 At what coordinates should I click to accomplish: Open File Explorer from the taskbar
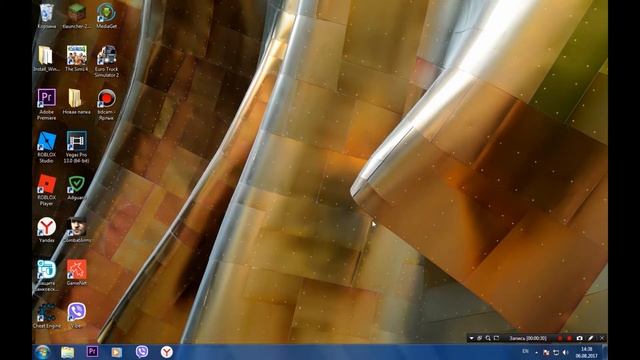point(68,352)
